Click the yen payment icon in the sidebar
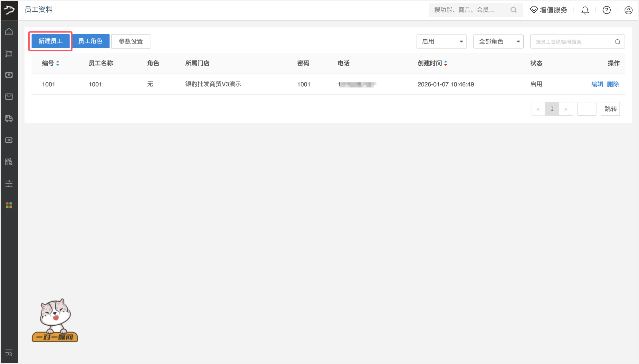Image resolution: width=639 pixels, height=364 pixels. (9, 75)
